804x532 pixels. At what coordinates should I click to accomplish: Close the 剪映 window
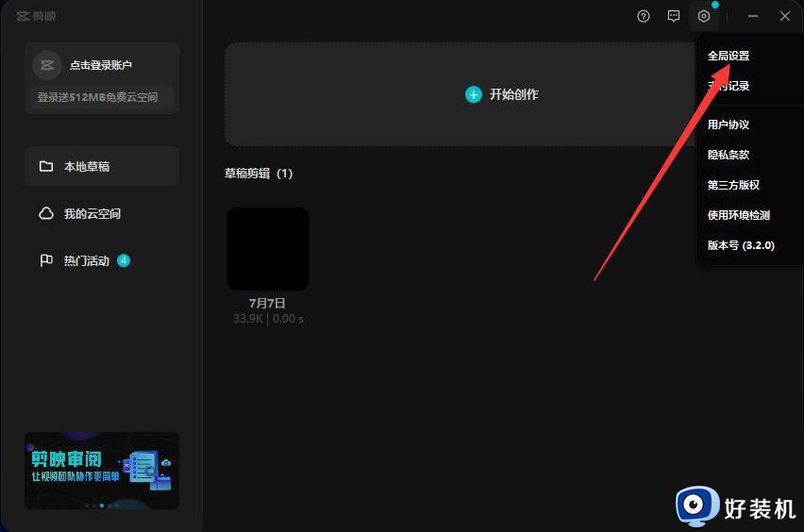[784, 16]
